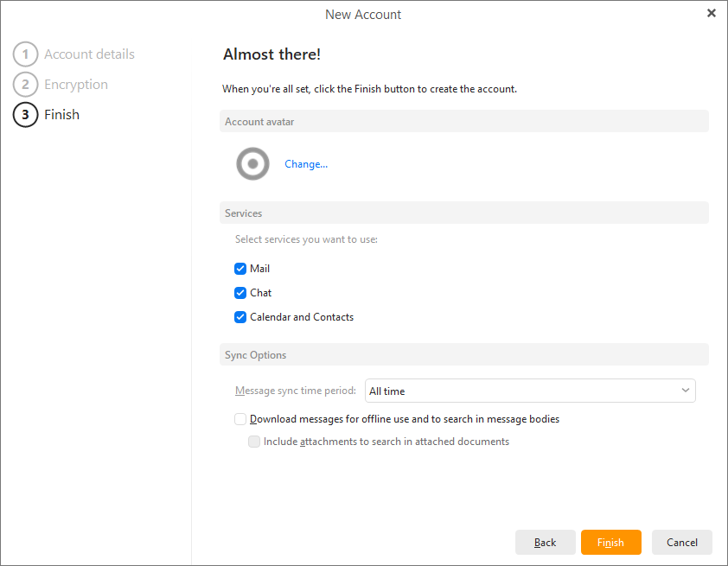Click the chevron arrow beside All time
Screen dimensions: 728x566
686,391
